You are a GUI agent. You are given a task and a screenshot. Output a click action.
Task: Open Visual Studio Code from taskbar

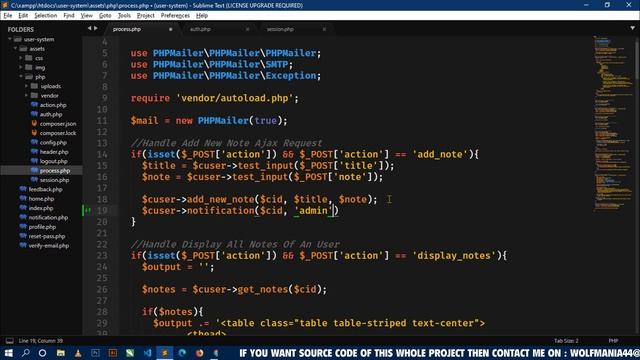pyautogui.click(x=147, y=353)
